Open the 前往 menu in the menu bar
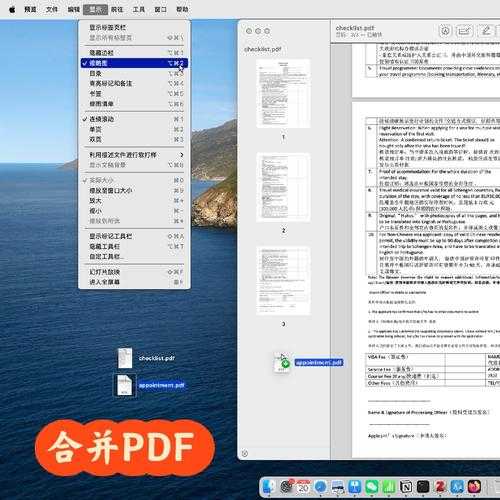 click(117, 9)
